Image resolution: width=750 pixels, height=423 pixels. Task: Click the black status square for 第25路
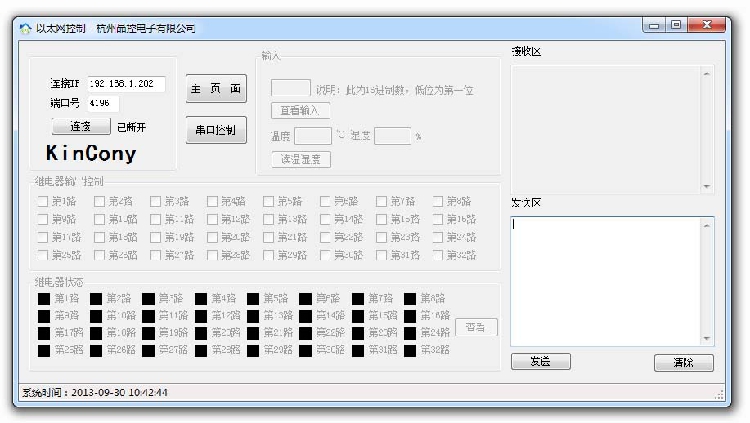coord(44,351)
